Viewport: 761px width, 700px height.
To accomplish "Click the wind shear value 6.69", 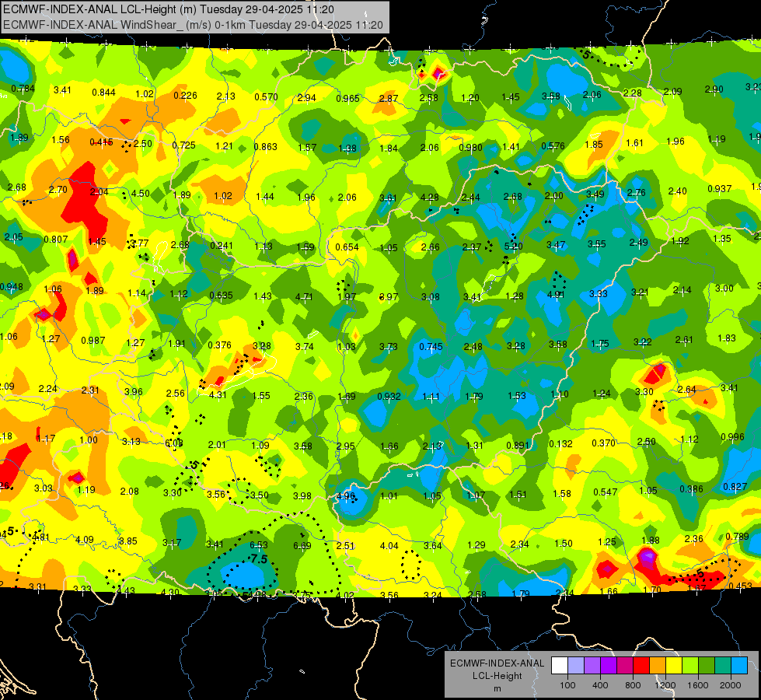I will (x=302, y=546).
